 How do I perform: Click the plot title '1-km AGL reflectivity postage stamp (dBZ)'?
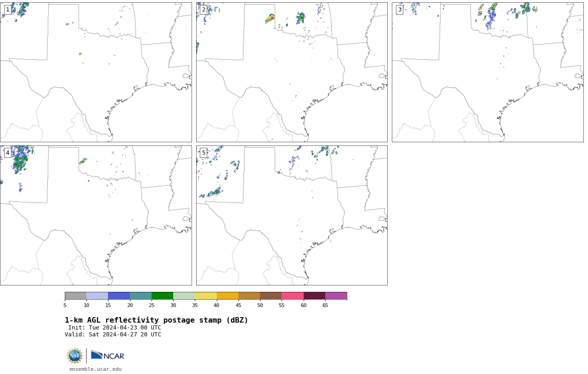click(x=156, y=320)
